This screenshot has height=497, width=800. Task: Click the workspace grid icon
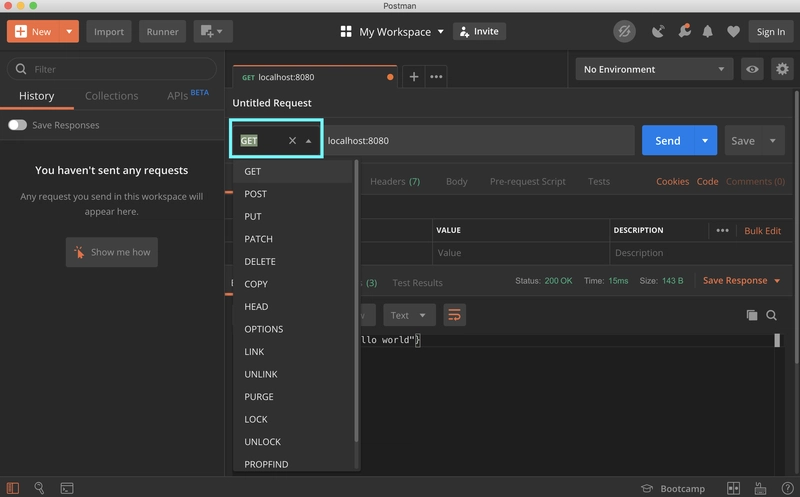click(x=346, y=32)
